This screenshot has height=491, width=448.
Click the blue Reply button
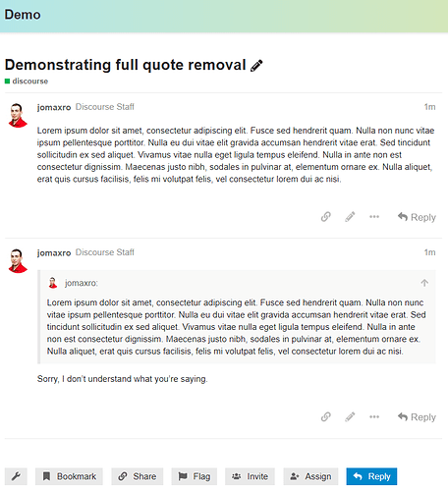click(x=371, y=476)
